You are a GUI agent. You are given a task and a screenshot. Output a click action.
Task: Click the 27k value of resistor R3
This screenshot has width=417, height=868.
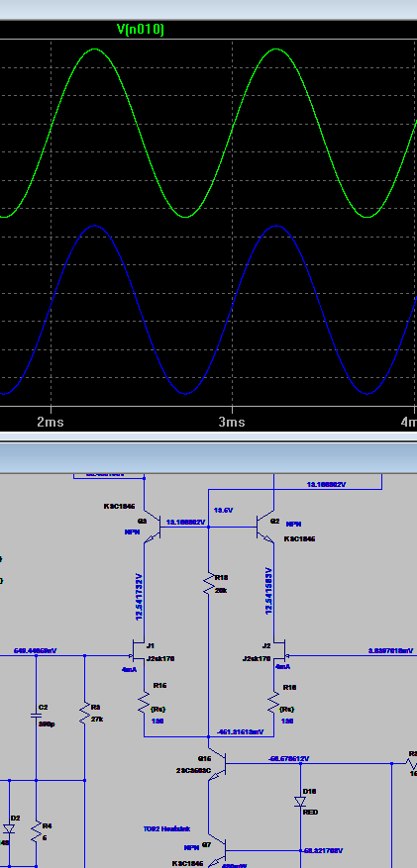pos(96,720)
